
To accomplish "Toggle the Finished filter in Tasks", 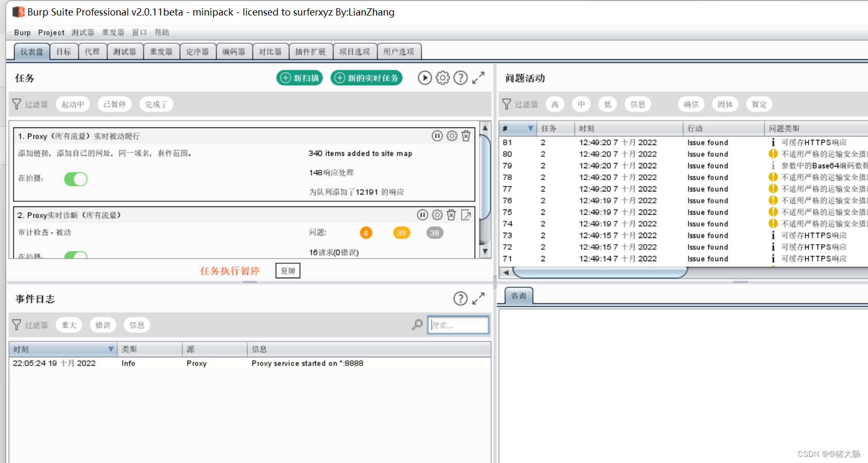I will 156,104.
